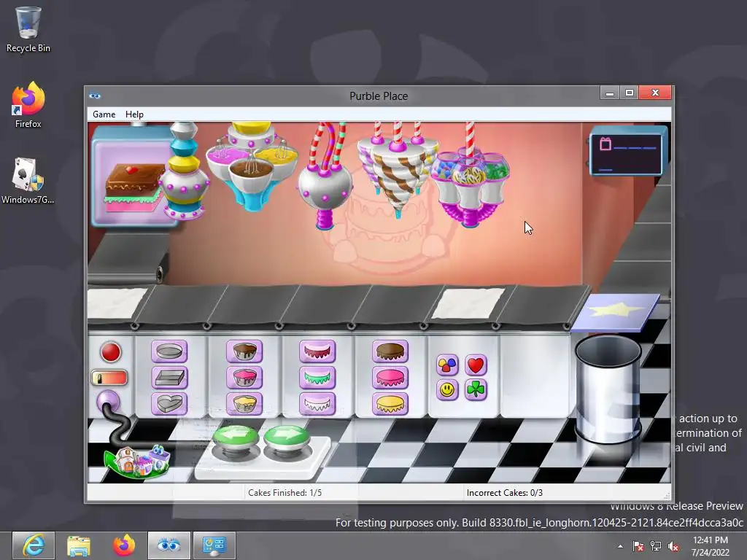Add the colored candy balls decoration

(x=447, y=365)
